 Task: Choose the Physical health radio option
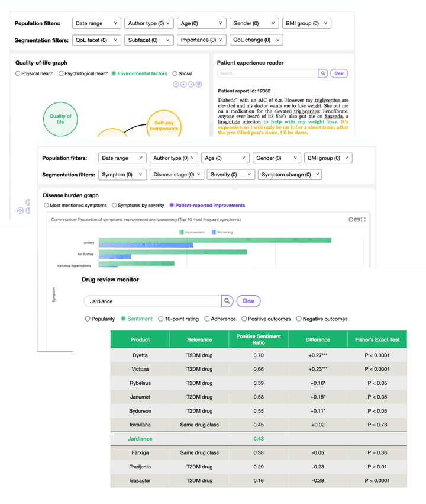click(18, 74)
